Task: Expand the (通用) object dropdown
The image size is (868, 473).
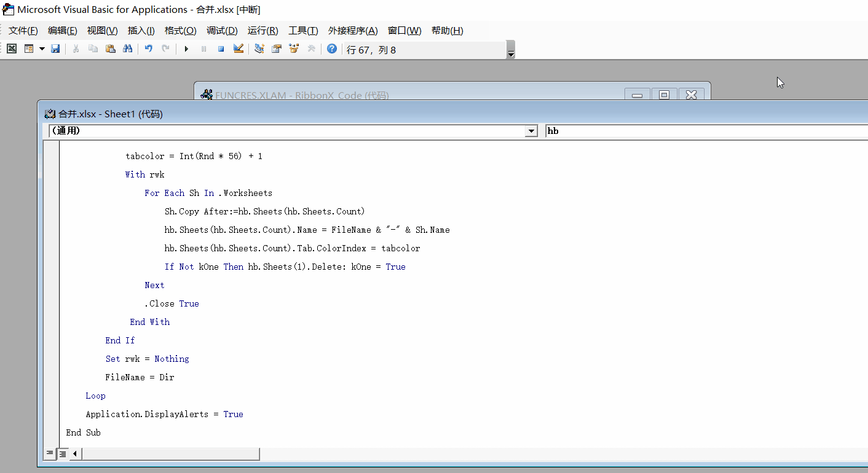Action: [x=531, y=131]
